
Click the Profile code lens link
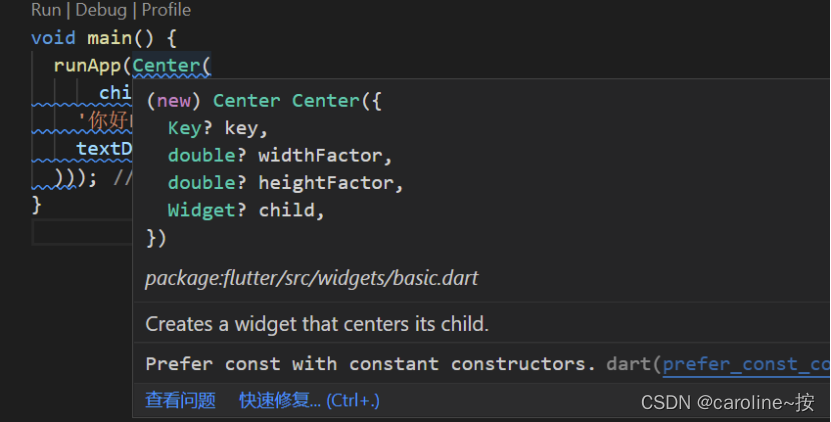(x=166, y=10)
